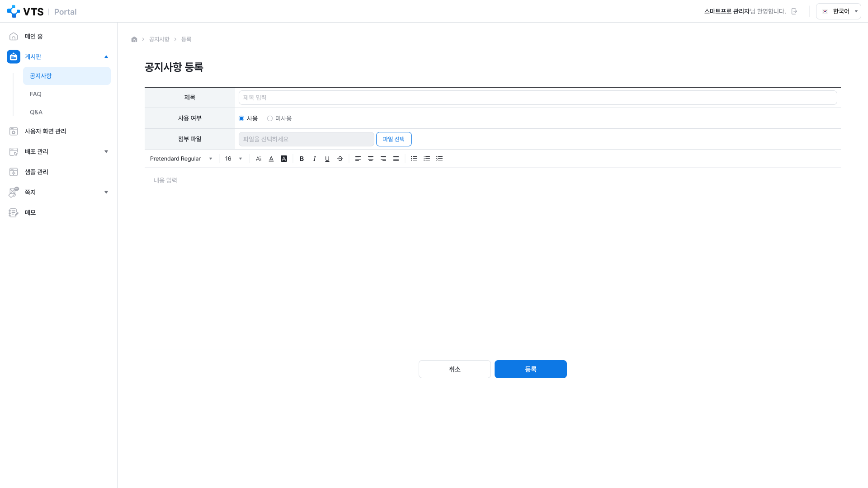Open the text color picker
This screenshot has width=868, height=488.
(271, 159)
